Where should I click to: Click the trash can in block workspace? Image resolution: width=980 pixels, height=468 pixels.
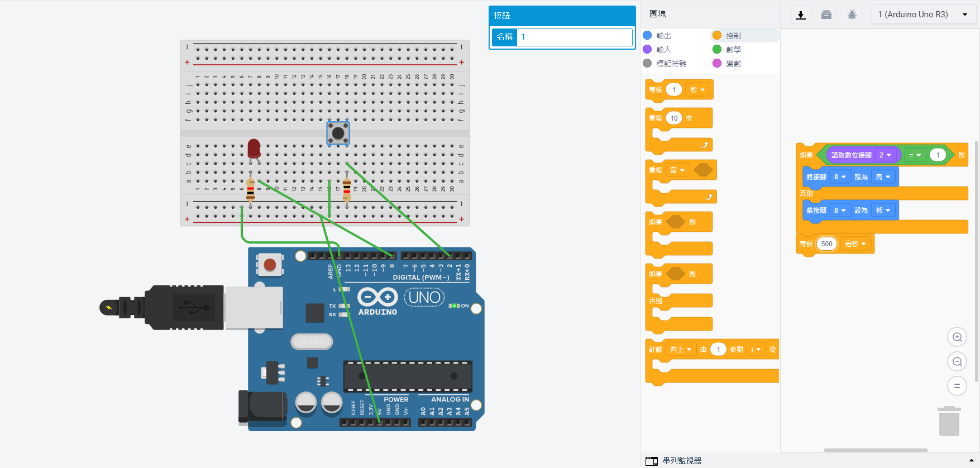pos(949,422)
